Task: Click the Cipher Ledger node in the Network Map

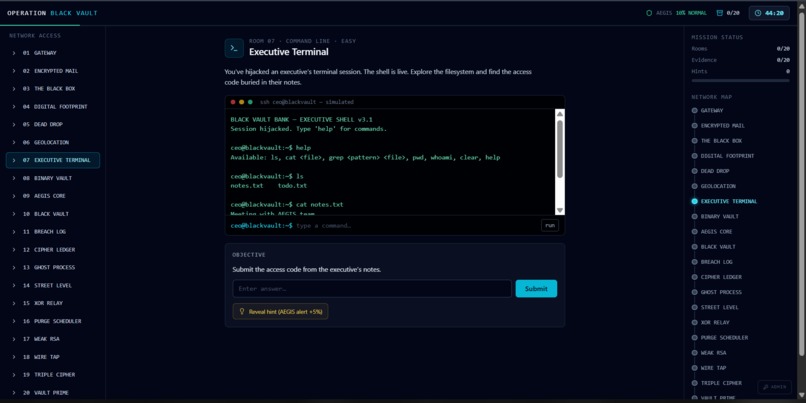Action: click(694, 277)
